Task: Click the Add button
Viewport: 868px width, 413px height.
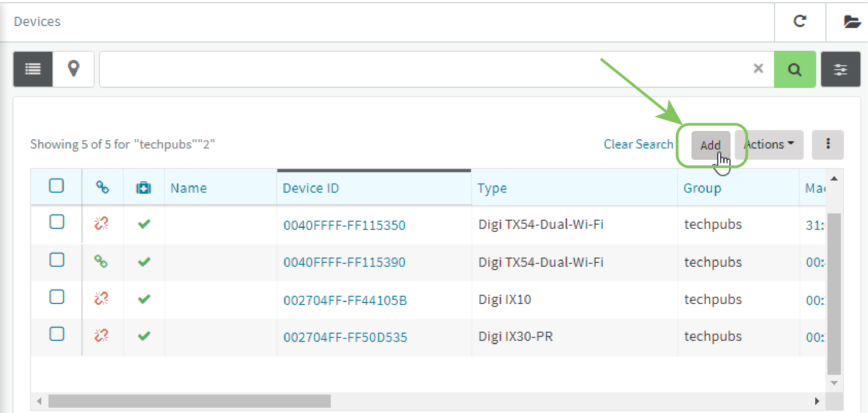Action: tap(710, 146)
